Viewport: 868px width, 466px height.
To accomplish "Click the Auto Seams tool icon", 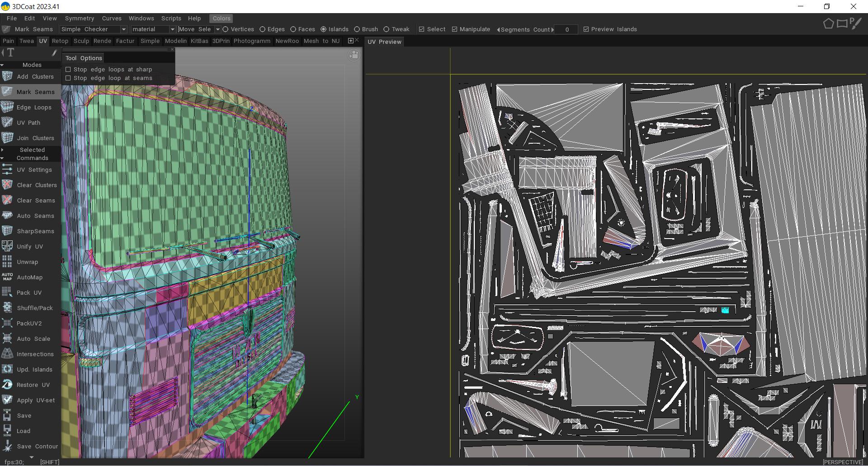I will 7,216.
